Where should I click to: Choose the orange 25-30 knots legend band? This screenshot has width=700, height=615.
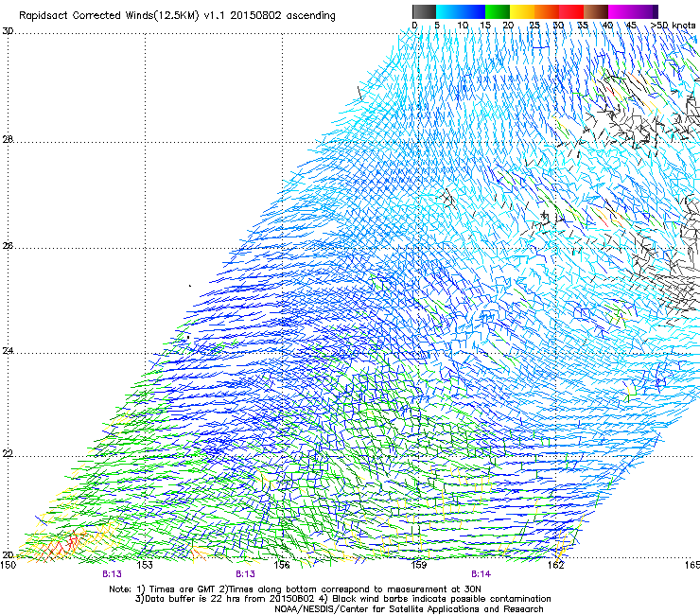coord(547,11)
